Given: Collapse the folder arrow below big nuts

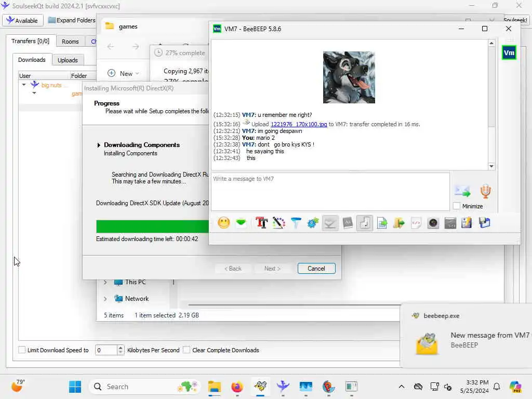Looking at the screenshot, I should coord(34,93).
